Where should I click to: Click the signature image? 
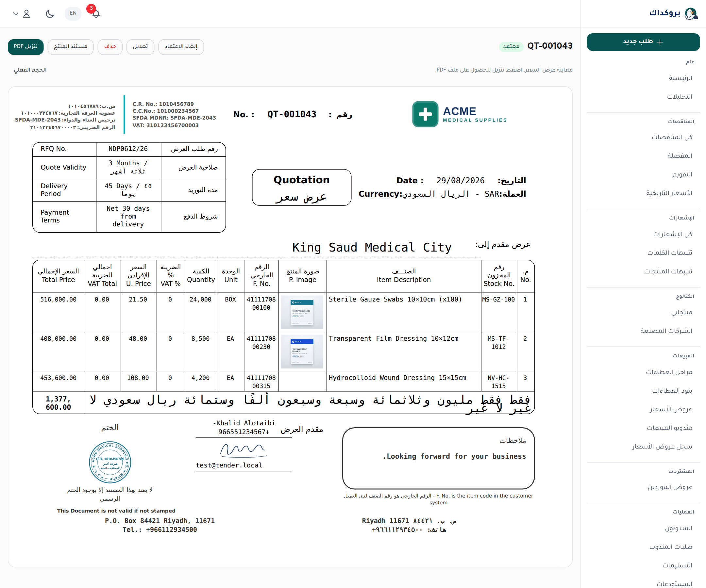point(244,450)
